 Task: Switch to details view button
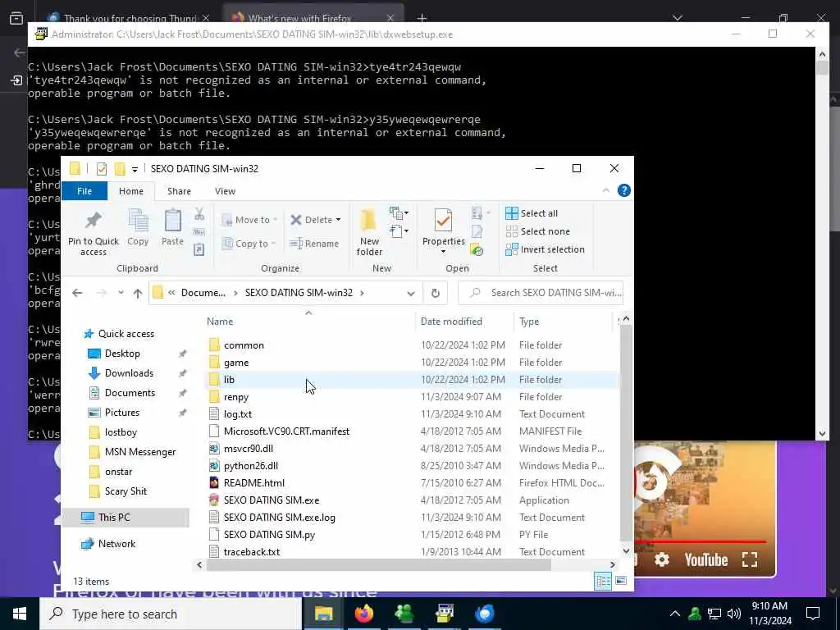click(603, 581)
